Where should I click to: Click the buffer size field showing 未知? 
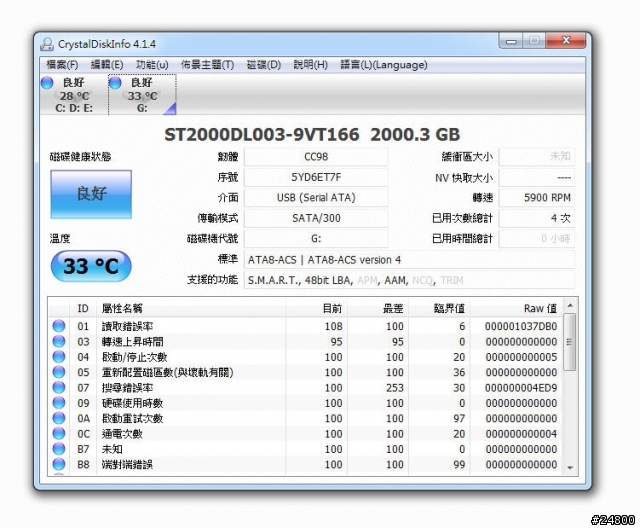pos(537,157)
